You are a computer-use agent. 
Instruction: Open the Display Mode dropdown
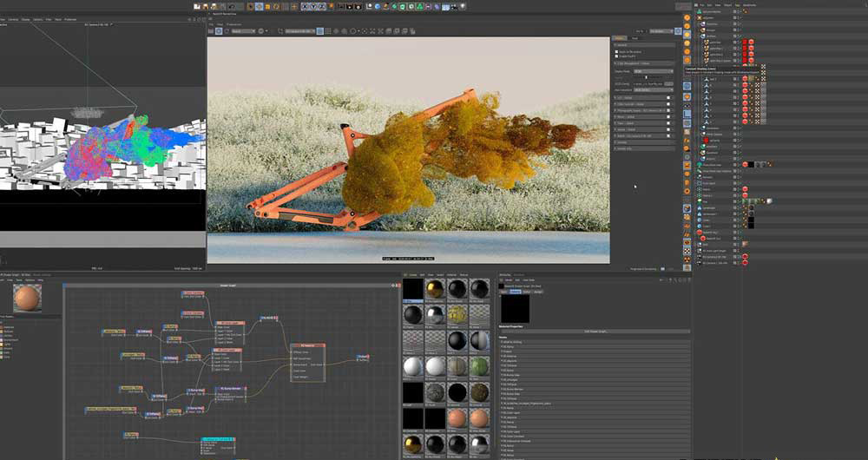point(652,71)
